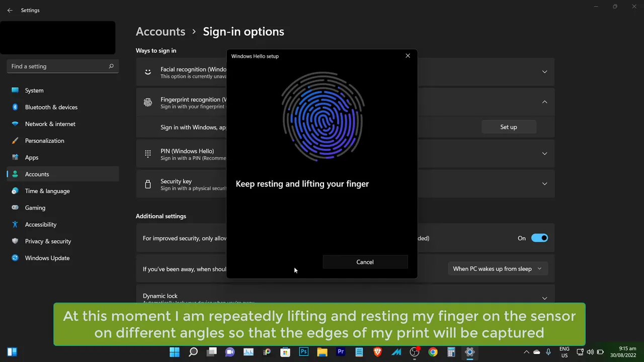The width and height of the screenshot is (644, 362).
Task: Click the Find a setting search box
Action: pyautogui.click(x=62, y=66)
